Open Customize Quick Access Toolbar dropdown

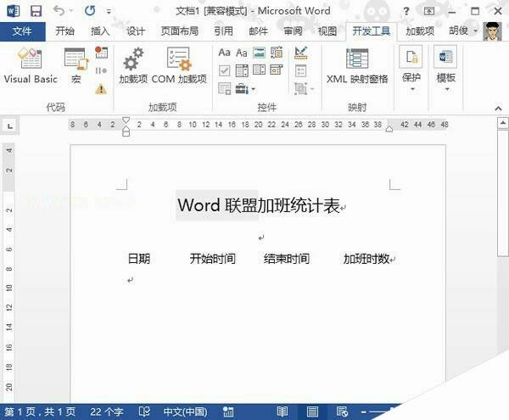click(109, 12)
